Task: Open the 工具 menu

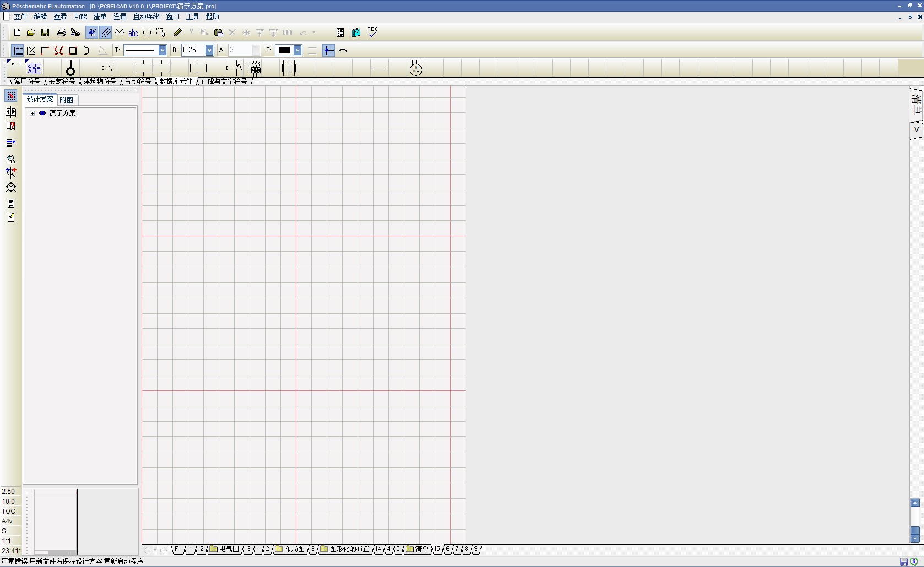Action: coord(192,17)
